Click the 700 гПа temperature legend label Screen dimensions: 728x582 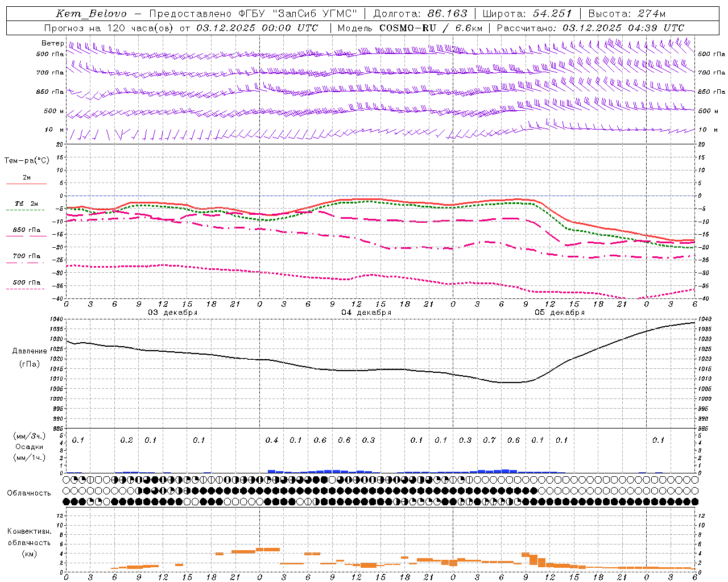(27, 256)
